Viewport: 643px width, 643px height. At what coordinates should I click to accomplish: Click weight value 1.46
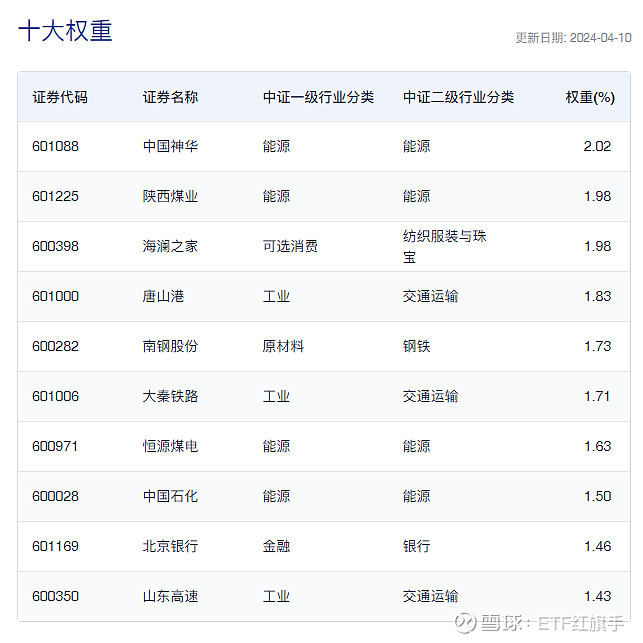597,547
